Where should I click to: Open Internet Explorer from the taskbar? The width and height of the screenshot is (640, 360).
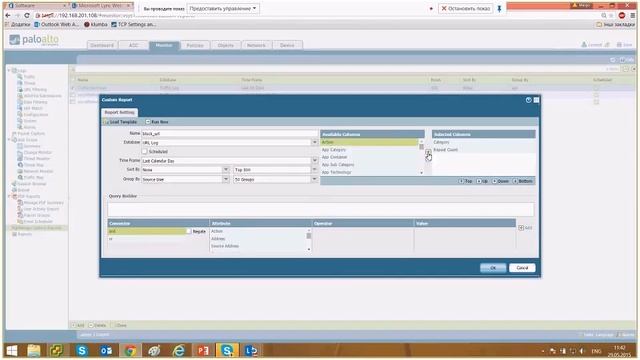[x=178, y=351]
